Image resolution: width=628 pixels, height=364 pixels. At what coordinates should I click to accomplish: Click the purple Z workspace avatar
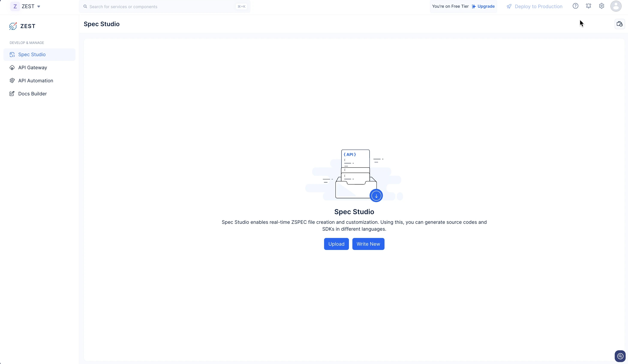tap(15, 6)
